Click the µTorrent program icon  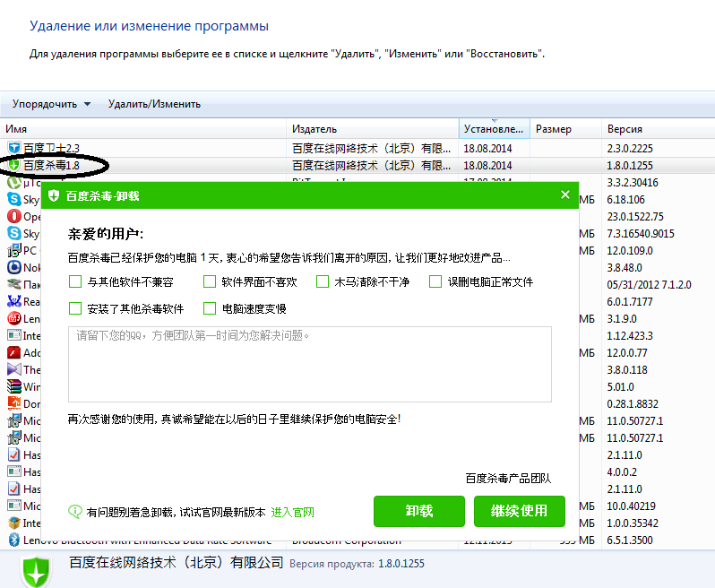(x=14, y=183)
